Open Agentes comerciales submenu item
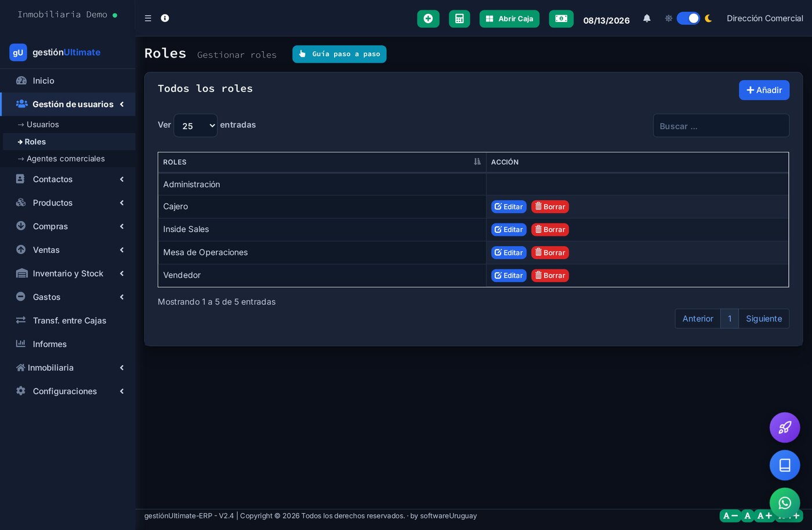This screenshot has height=530, width=812. 66,158
